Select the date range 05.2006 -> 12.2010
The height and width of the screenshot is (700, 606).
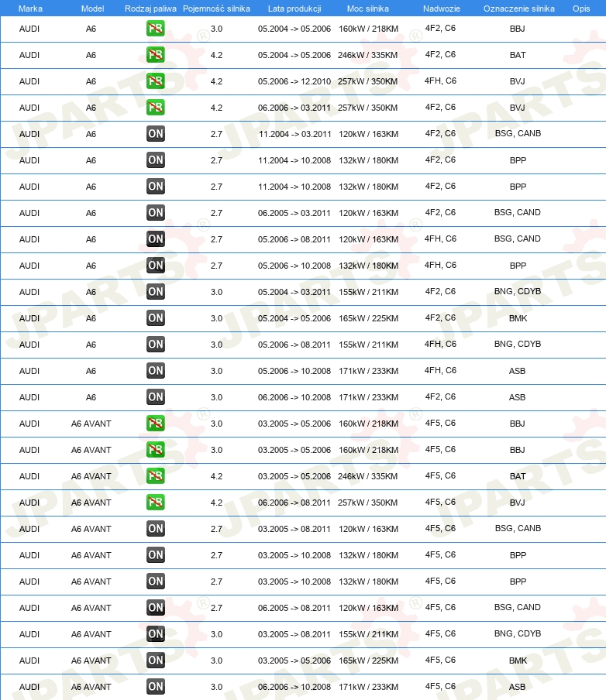click(294, 81)
